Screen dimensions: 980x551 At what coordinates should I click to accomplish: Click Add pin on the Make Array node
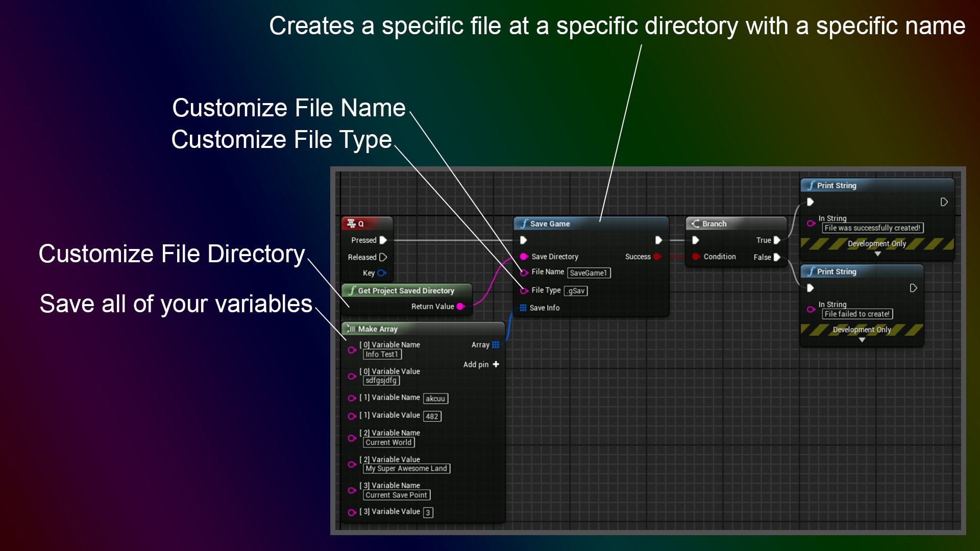pyautogui.click(x=495, y=364)
